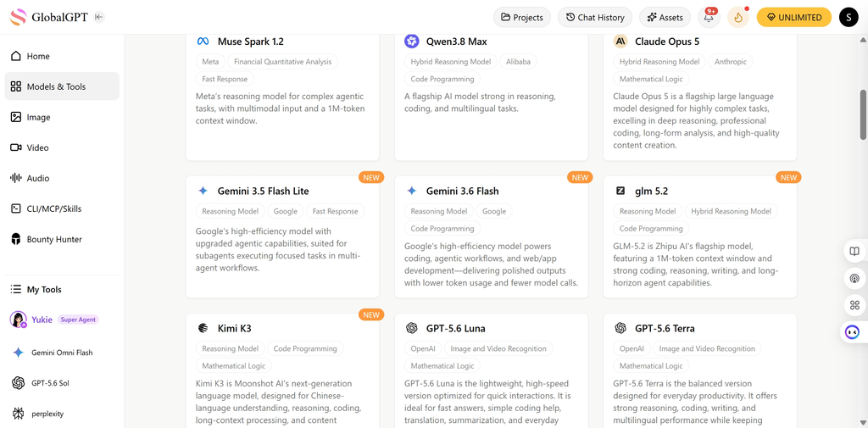Open the chatbot face floating icon
Image resolution: width=868 pixels, height=428 pixels.
(853, 332)
